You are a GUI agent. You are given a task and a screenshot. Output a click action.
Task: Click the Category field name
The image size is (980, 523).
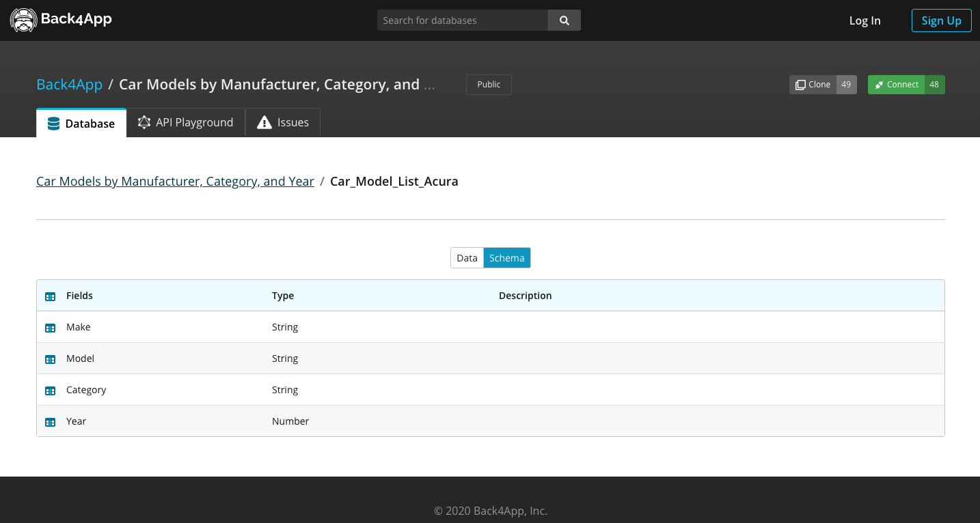pos(86,390)
